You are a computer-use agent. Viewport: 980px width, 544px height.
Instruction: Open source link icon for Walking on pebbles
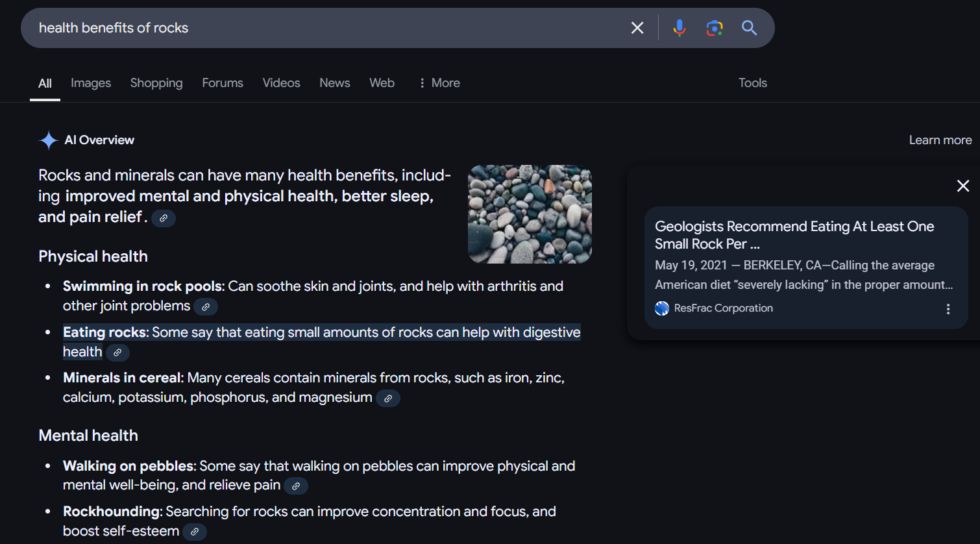[x=296, y=486]
